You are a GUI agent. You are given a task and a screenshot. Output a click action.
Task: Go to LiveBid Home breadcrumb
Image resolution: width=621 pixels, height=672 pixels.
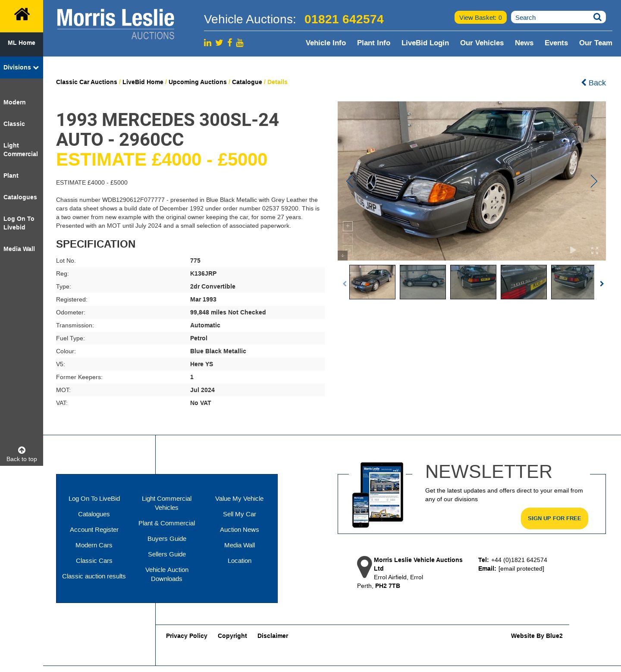point(143,82)
